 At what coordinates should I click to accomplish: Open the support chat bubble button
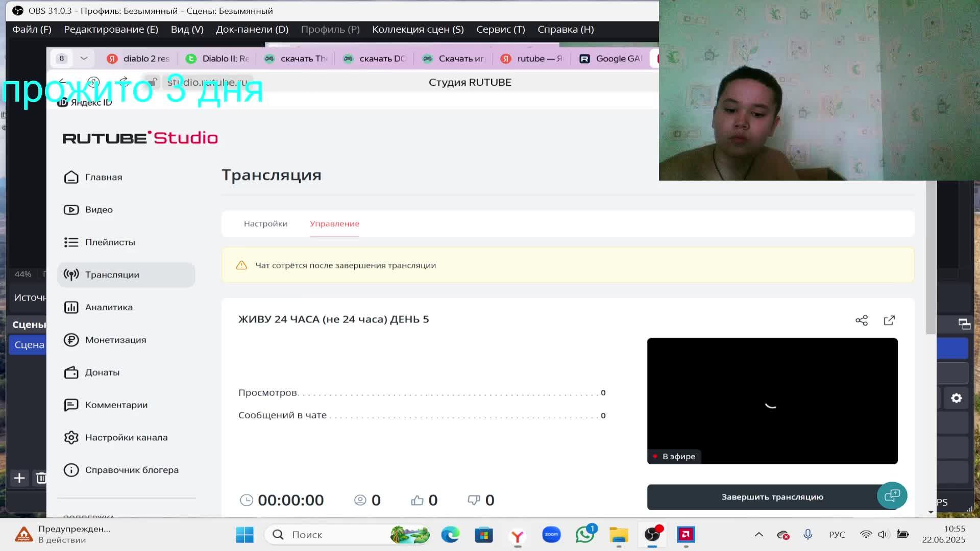(892, 495)
